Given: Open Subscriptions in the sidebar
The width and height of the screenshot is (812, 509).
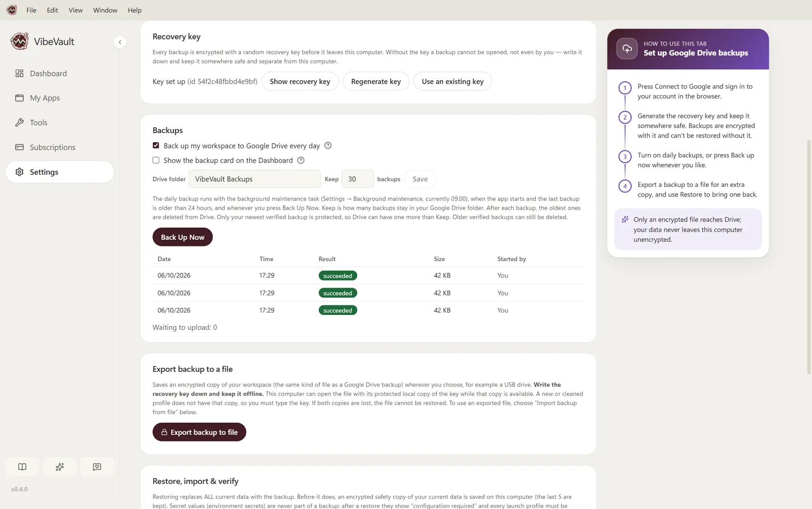Looking at the screenshot, I should 59,147.
